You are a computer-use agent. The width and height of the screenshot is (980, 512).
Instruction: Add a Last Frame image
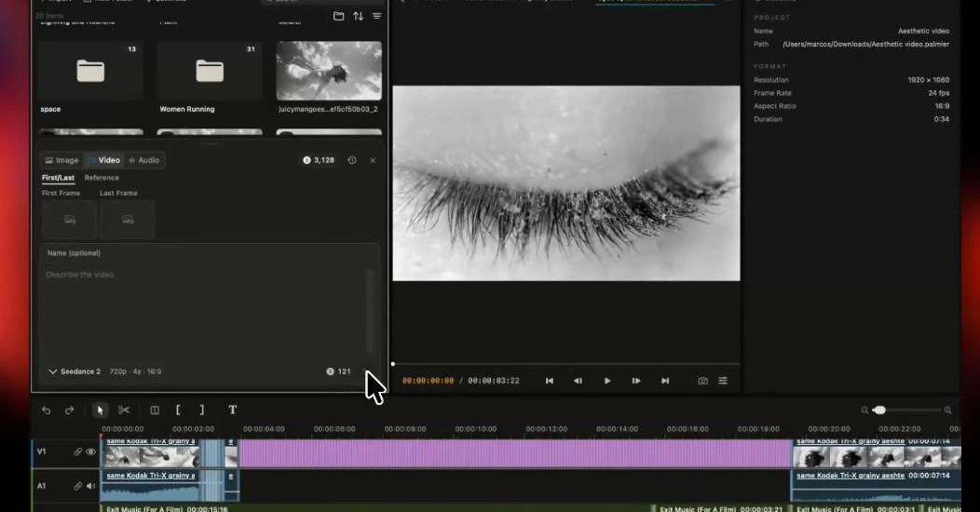click(128, 220)
